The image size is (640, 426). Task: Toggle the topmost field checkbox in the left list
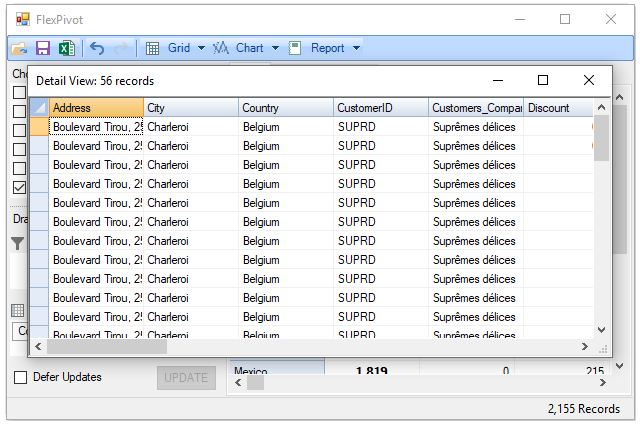[19, 93]
